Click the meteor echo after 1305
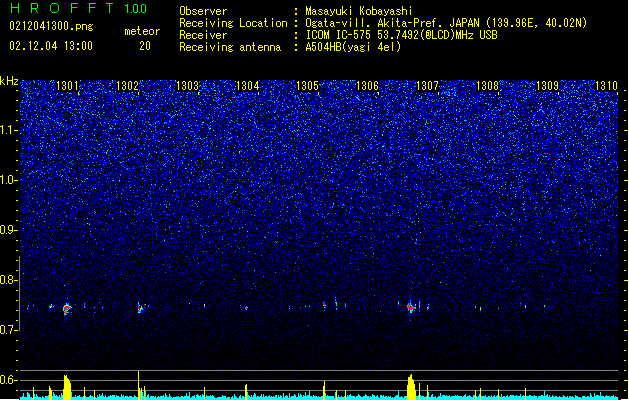The height and width of the screenshot is (400, 629). [x=325, y=305]
